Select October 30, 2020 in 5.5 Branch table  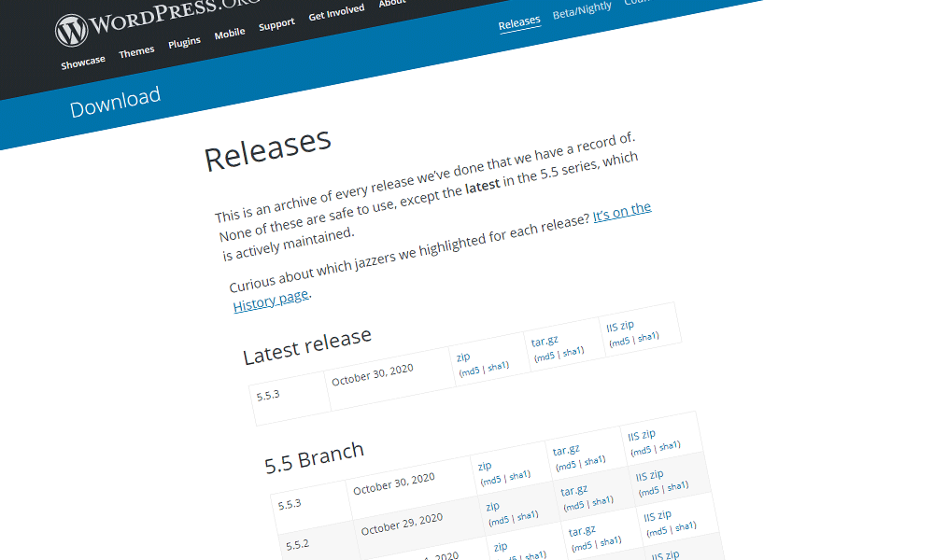click(394, 483)
